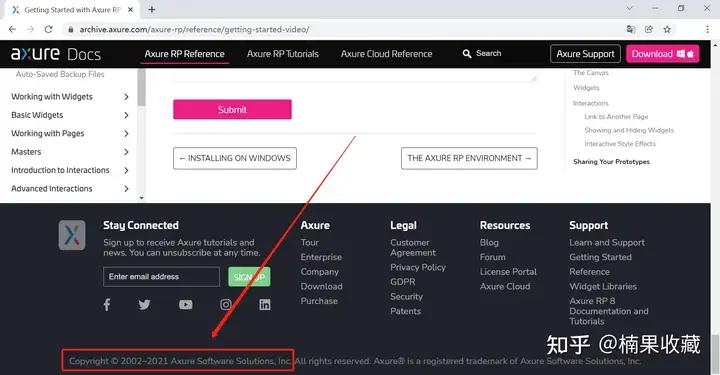
Task: Expand Masters section chevron
Action: click(126, 152)
